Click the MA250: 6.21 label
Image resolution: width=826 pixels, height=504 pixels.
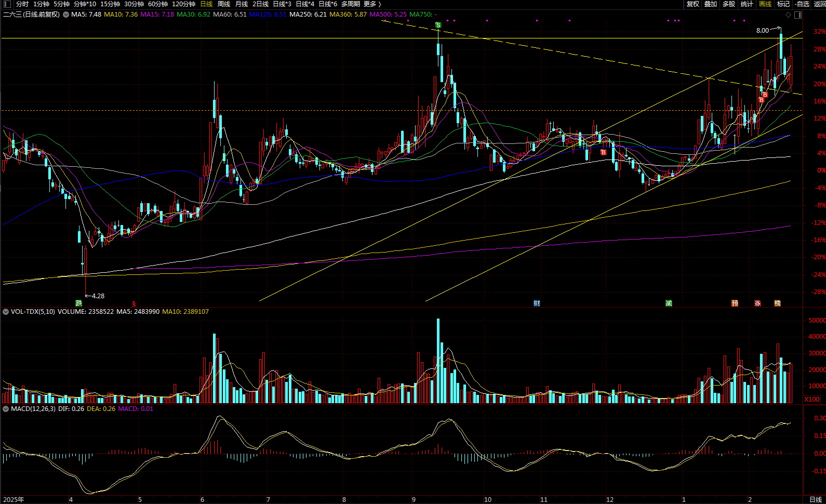click(x=308, y=15)
